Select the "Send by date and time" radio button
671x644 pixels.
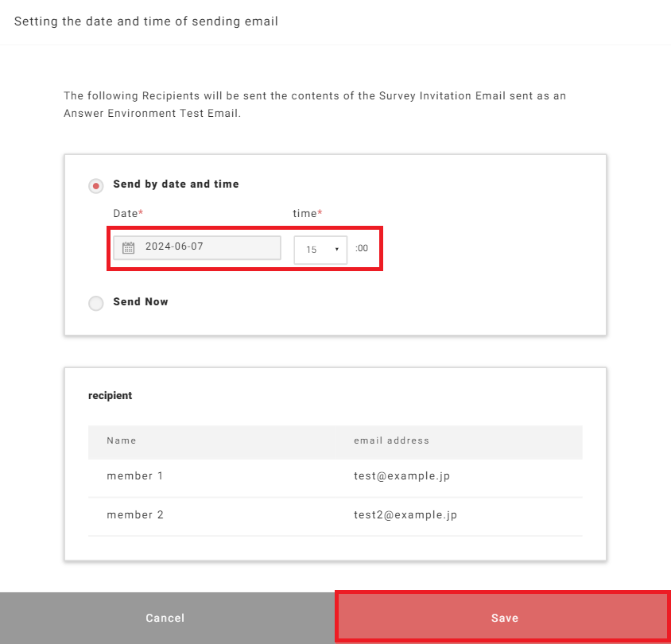pyautogui.click(x=96, y=186)
